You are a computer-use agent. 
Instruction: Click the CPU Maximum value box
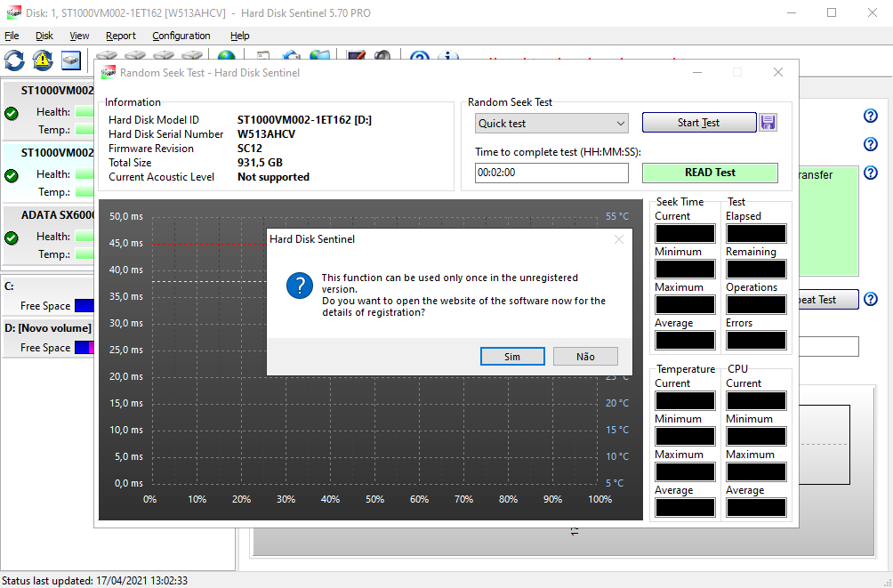pyautogui.click(x=756, y=471)
